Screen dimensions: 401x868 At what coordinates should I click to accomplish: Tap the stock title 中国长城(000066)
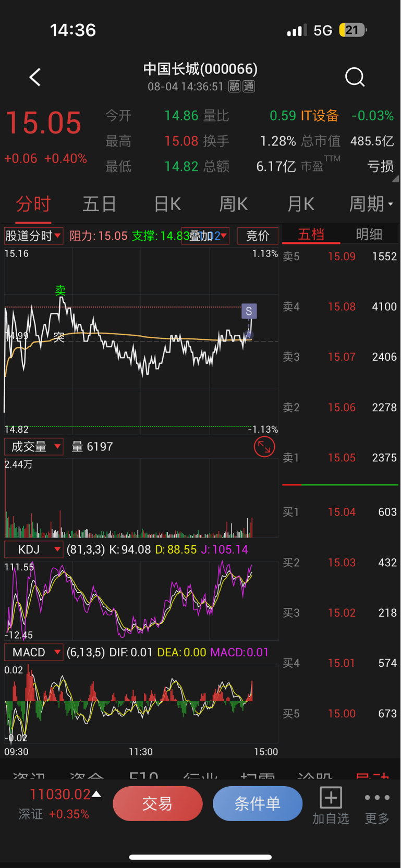pos(200,69)
